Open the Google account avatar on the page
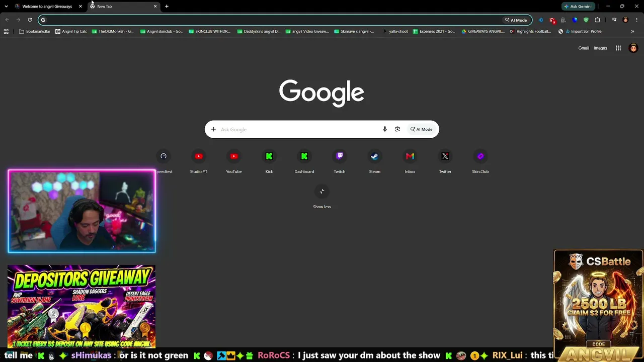The height and width of the screenshot is (362, 644). 633,48
